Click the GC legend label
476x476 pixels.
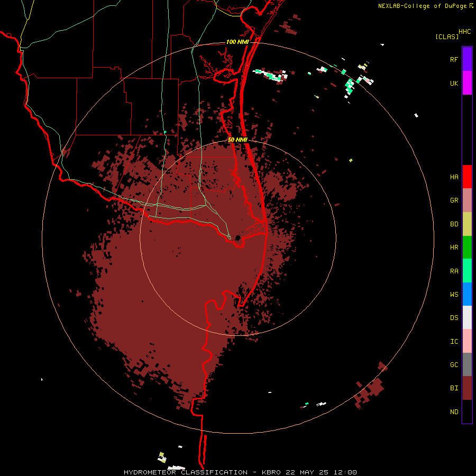pos(454,365)
